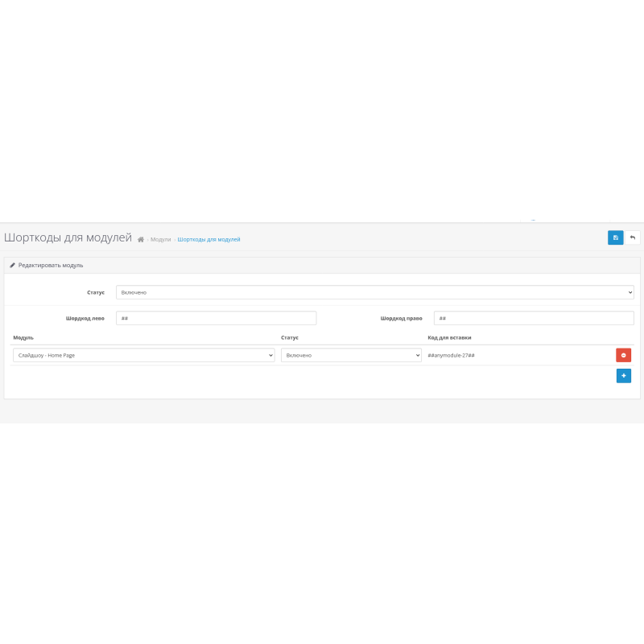The height and width of the screenshot is (644, 644).
Task: Click the Шорткод право field label
Action: [401, 318]
